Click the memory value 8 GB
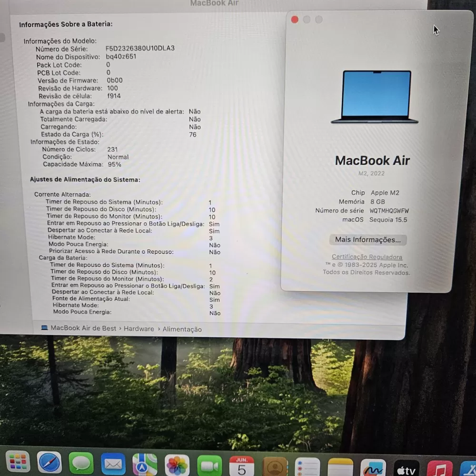Image resolution: width=476 pixels, height=476 pixels. pos(377,201)
